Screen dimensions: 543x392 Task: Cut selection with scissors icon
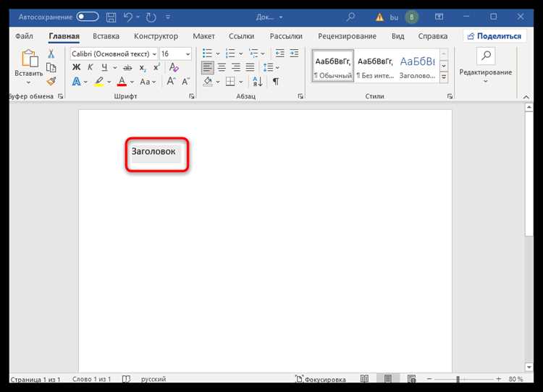51,54
